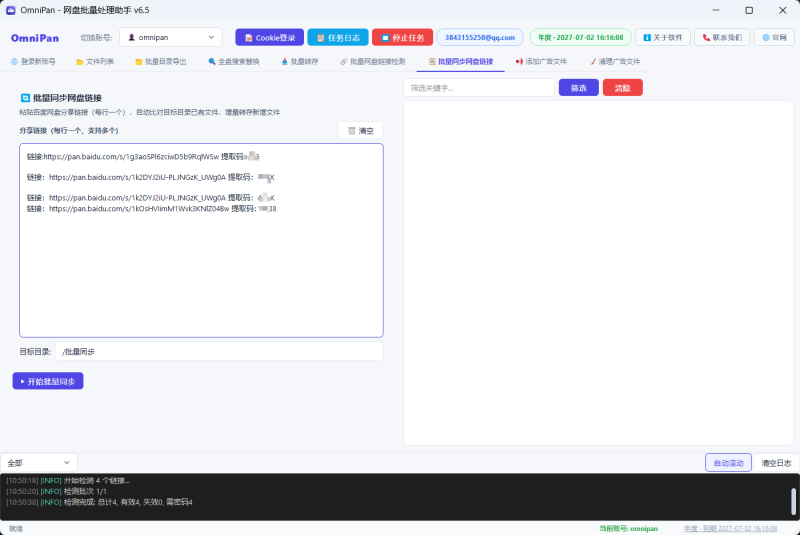Click the 就绪 status text
The height and width of the screenshot is (535, 800).
coord(16,528)
